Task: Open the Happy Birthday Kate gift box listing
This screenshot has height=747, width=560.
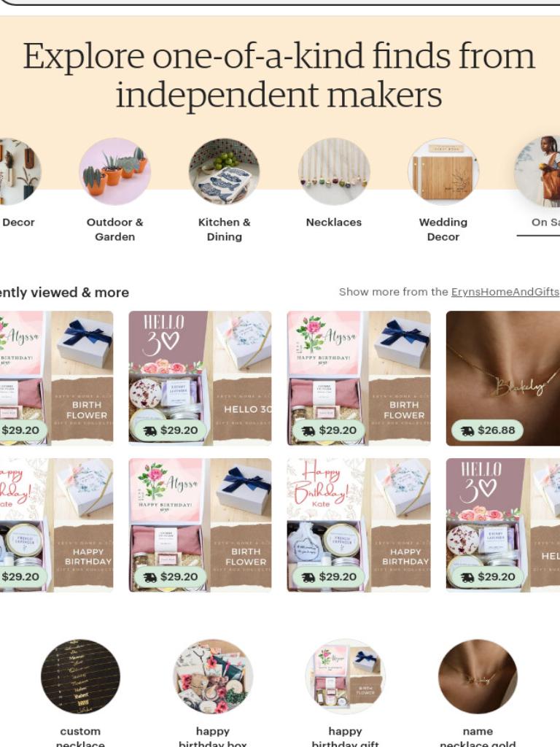Action: (359, 525)
